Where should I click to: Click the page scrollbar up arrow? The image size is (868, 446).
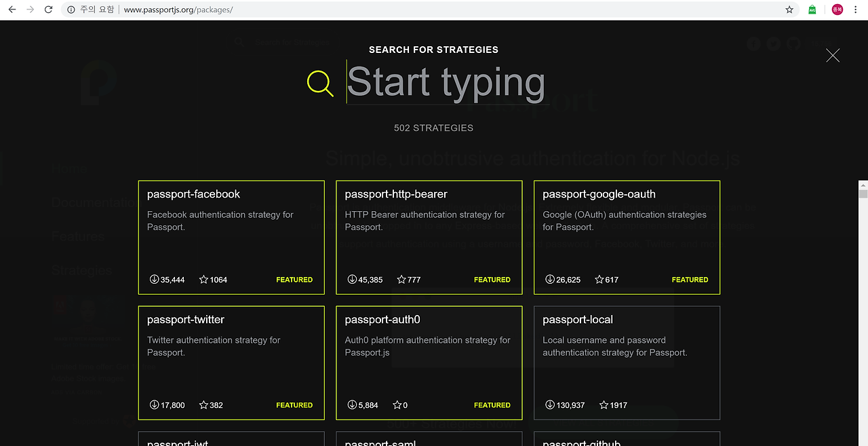(863, 185)
